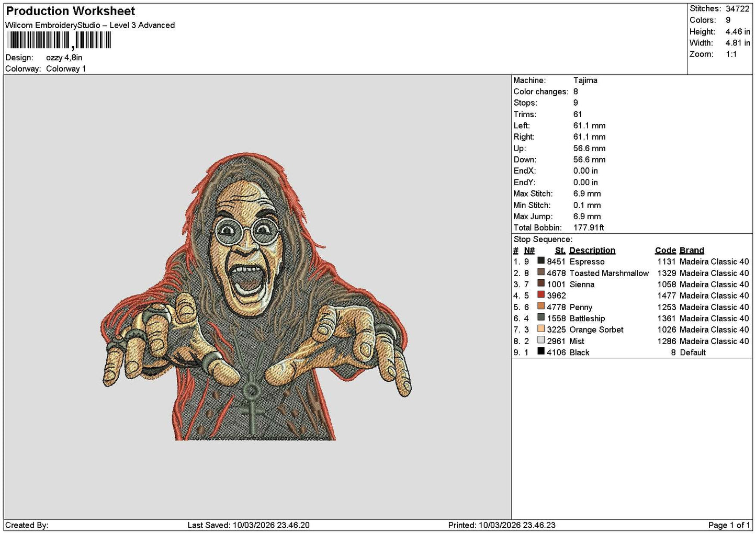Click the 'Orange Sorbet' description text

[596, 330]
